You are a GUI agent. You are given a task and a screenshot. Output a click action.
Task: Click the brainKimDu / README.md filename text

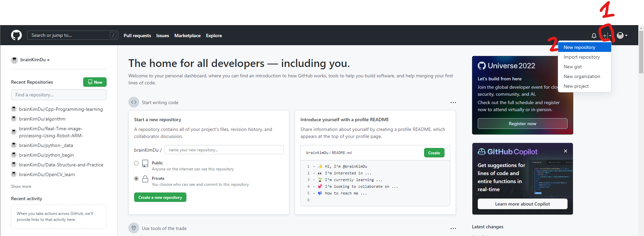(x=329, y=153)
